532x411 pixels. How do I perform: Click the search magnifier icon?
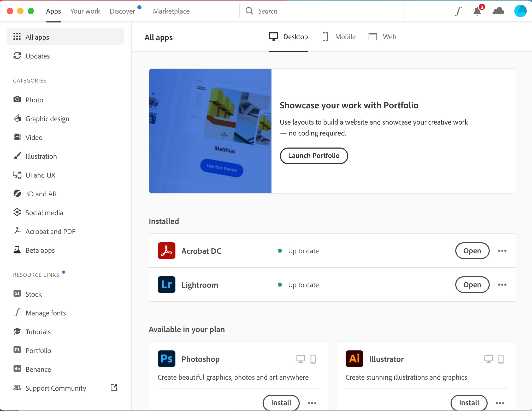coord(249,11)
